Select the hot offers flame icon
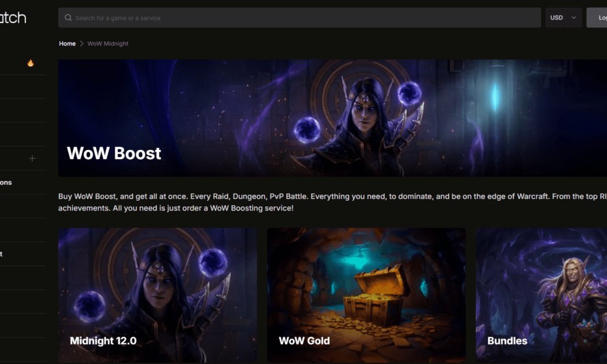Viewport: 607px width, 364px height. (x=31, y=62)
